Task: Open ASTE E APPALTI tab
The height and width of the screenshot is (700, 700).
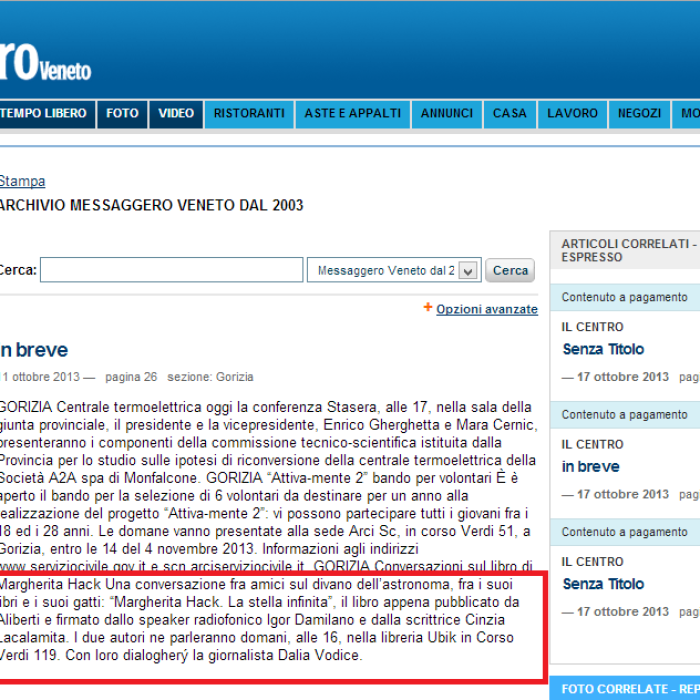Action: (353, 113)
